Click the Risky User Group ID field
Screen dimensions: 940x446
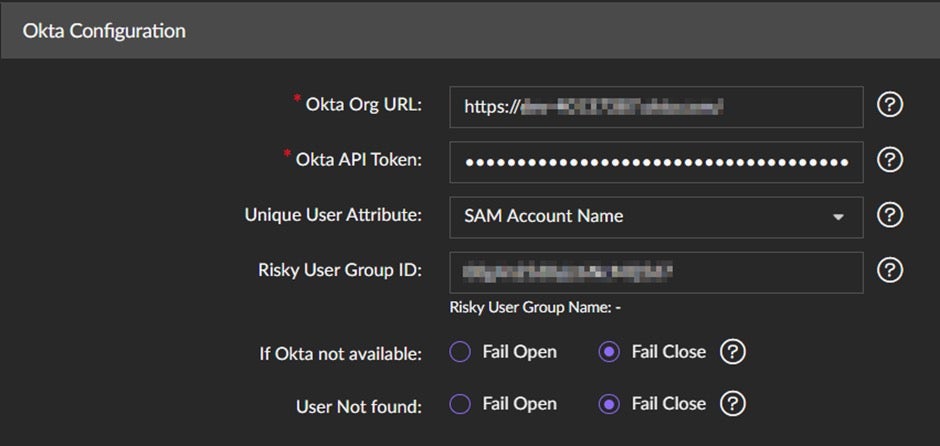tap(655, 272)
